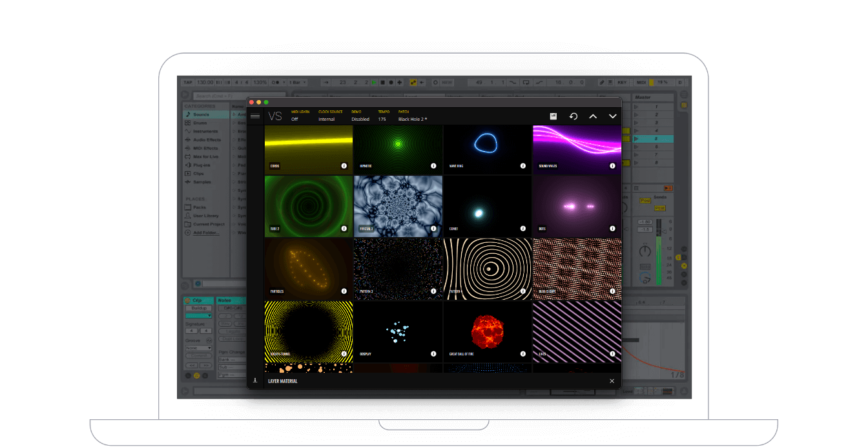Select Clips category in Ableton browser

[205, 173]
